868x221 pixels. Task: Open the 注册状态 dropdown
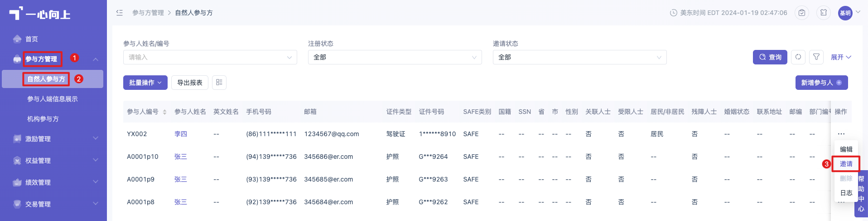[395, 57]
